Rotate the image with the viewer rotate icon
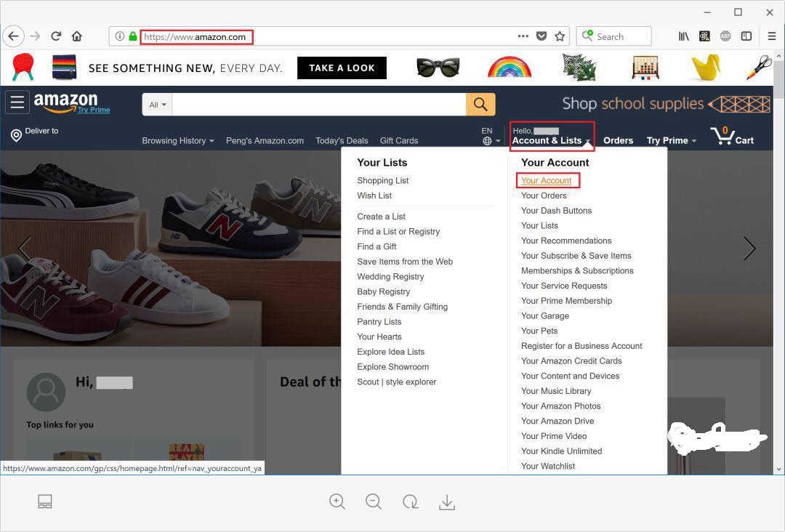Screen dimensions: 785x532 click(x=411, y=501)
